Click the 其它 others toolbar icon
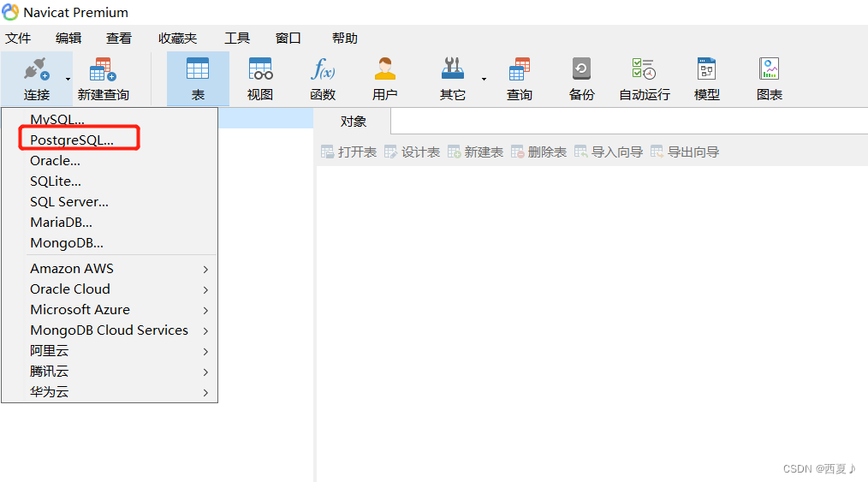 [x=452, y=69]
